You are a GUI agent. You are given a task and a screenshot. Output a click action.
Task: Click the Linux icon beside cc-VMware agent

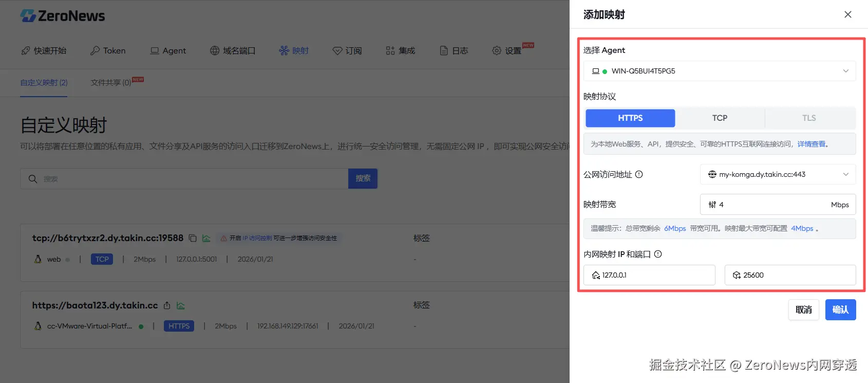tap(38, 326)
